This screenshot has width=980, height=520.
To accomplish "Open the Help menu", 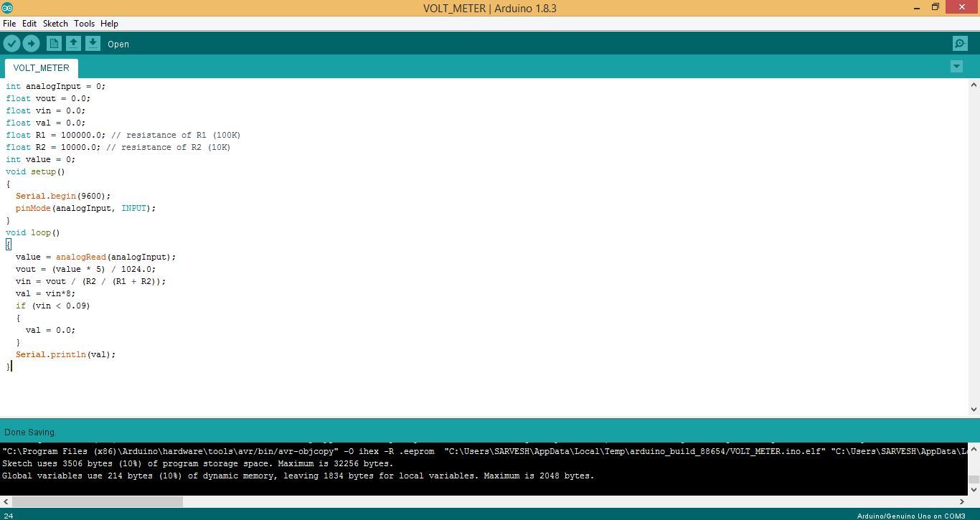I will tap(109, 24).
